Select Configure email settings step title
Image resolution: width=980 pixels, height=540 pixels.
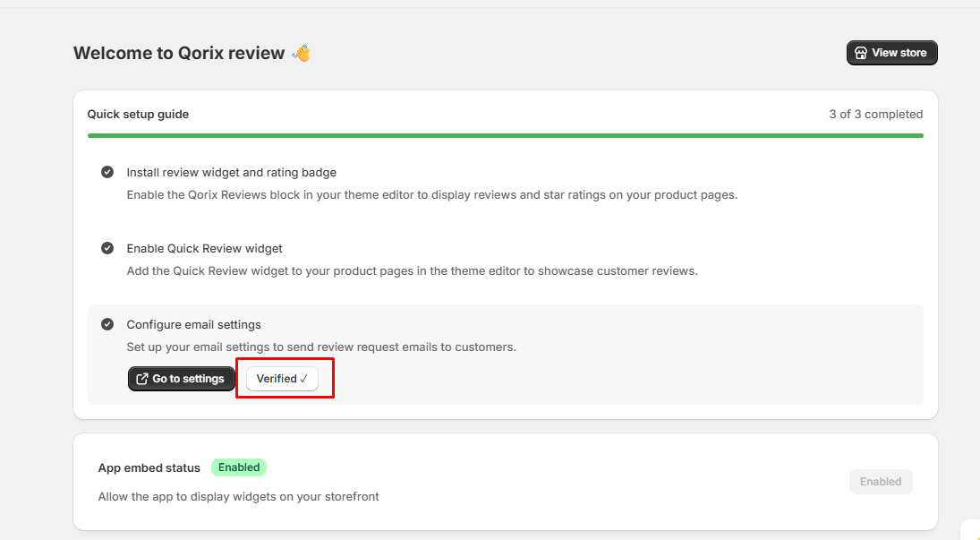coord(193,324)
